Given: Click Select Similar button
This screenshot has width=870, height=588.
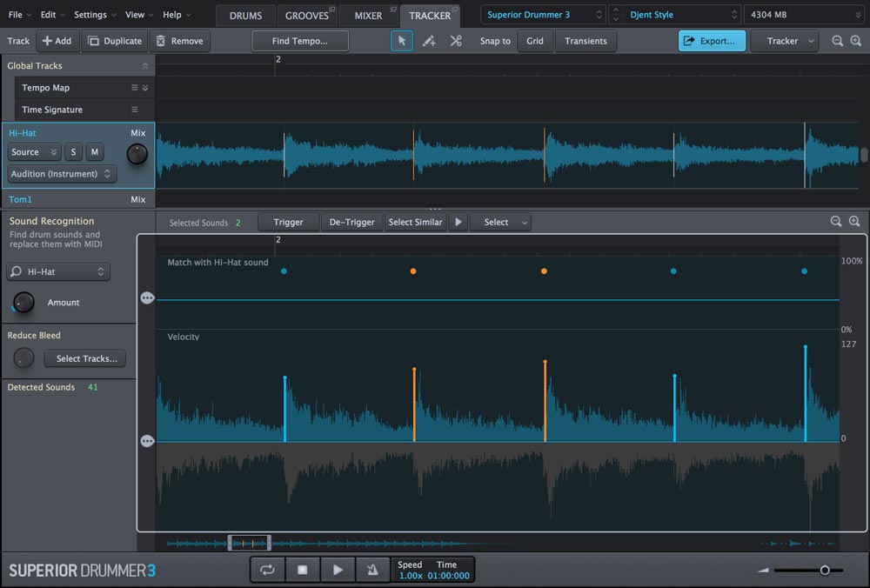Looking at the screenshot, I should tap(415, 222).
